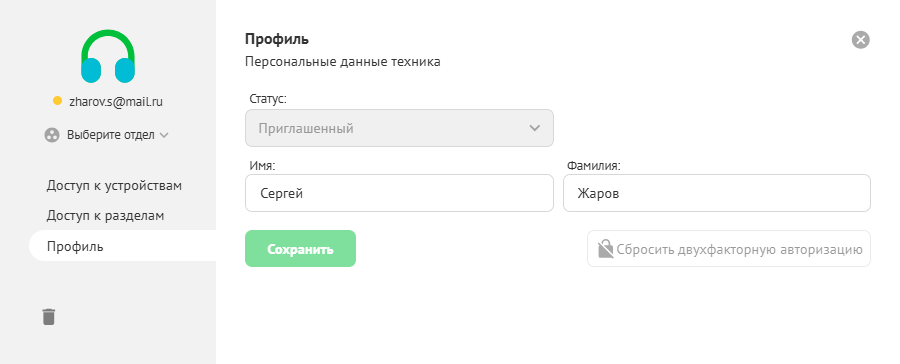Viewport: 900px width, 364px height.
Task: Click the Персональные данные техника subtitle
Action: point(343,62)
